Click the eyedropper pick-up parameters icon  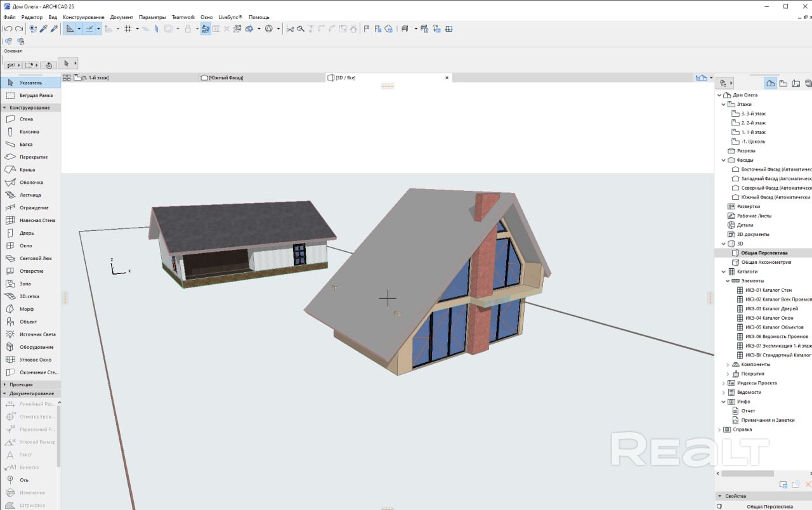click(x=43, y=29)
